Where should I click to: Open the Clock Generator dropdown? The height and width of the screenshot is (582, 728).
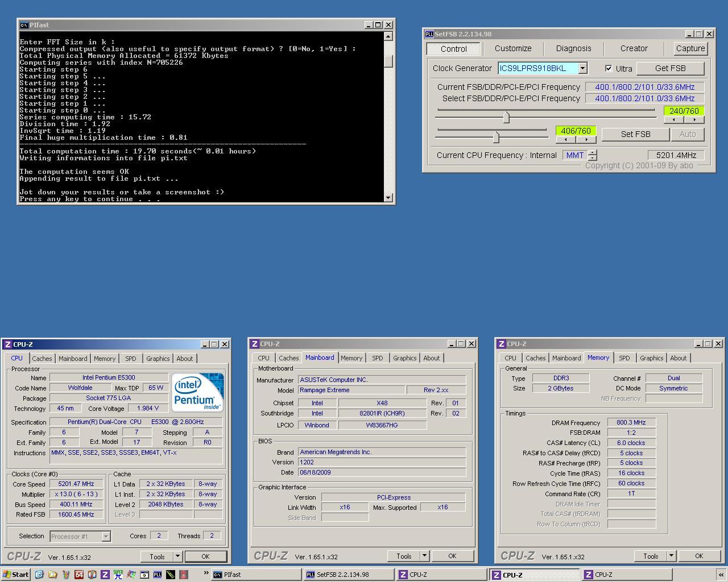click(582, 68)
